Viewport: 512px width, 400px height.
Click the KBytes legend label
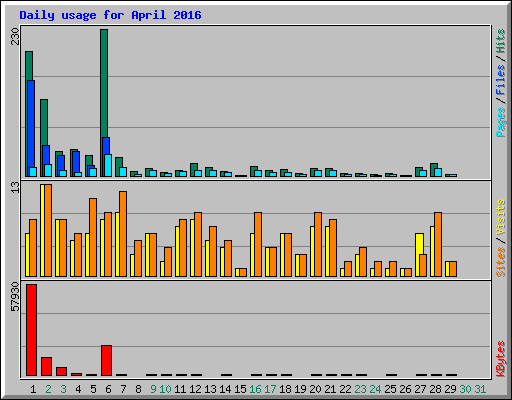point(501,359)
